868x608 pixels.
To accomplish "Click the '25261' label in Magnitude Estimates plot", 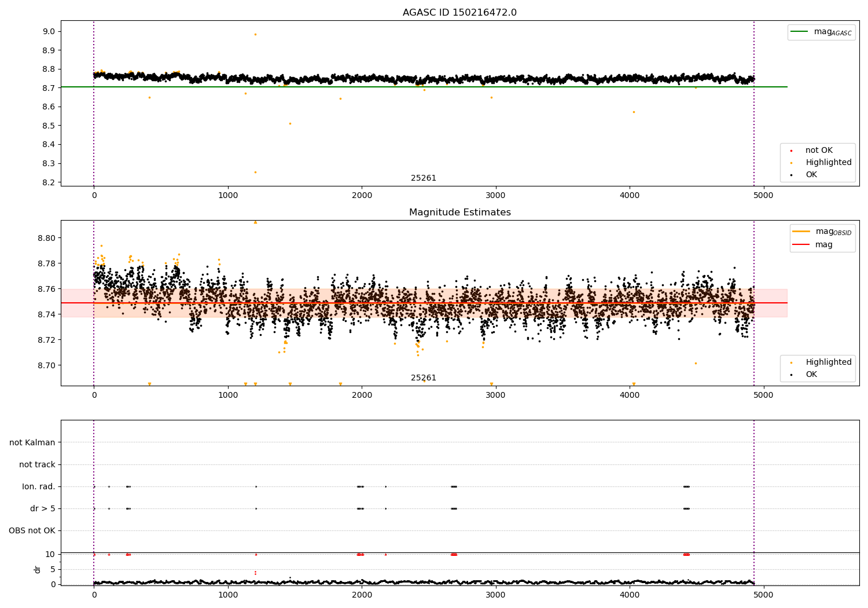I will point(424,378).
